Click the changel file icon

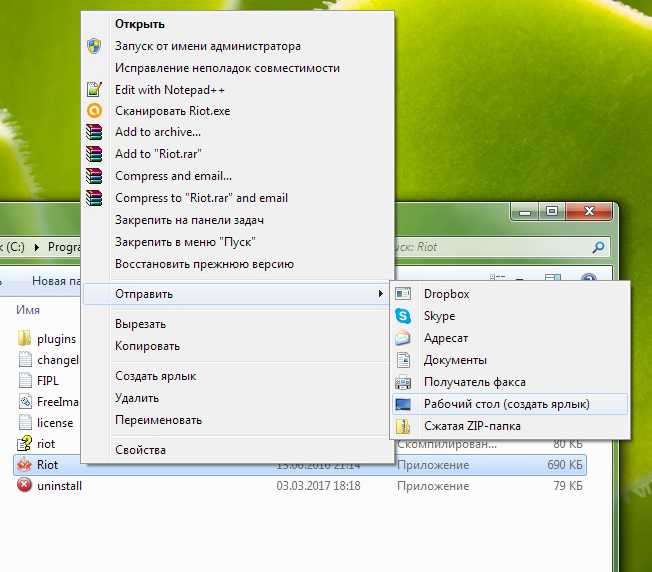pos(25,360)
